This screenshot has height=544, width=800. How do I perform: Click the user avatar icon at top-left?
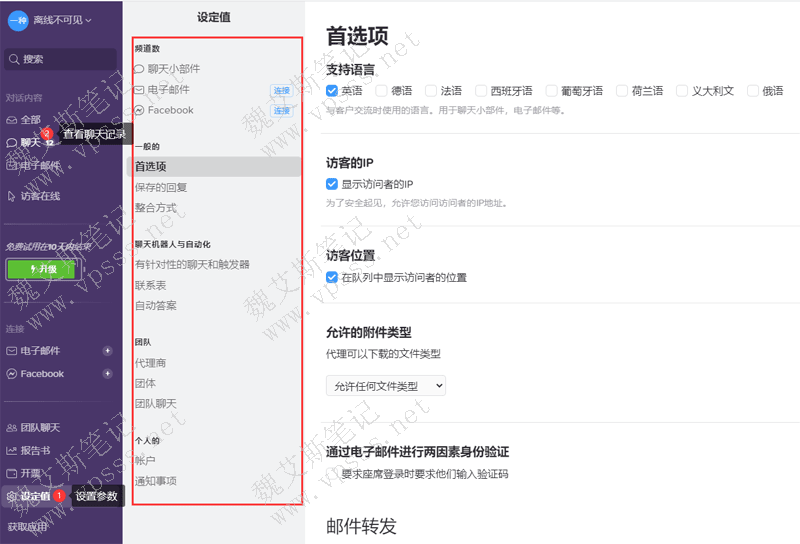point(18,20)
